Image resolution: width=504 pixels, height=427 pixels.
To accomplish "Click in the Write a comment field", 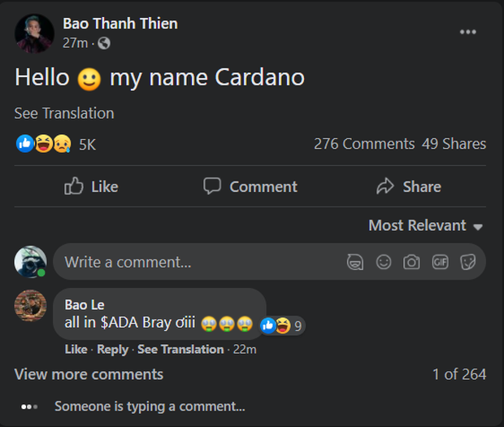I will pyautogui.click(x=199, y=262).
